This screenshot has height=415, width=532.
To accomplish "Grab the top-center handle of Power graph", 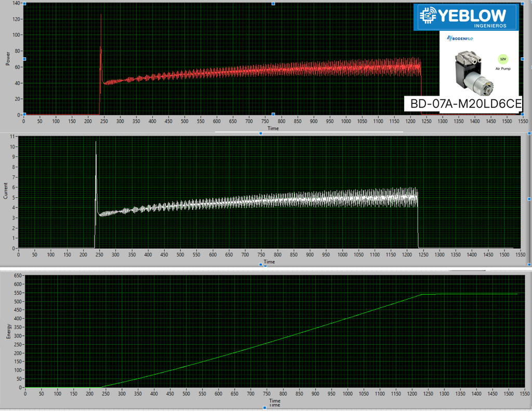I will click(273, 4).
